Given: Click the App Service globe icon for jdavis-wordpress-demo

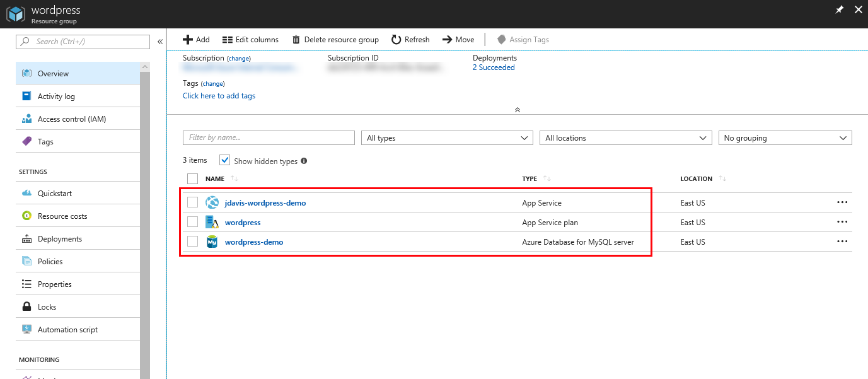Looking at the screenshot, I should tap(212, 202).
